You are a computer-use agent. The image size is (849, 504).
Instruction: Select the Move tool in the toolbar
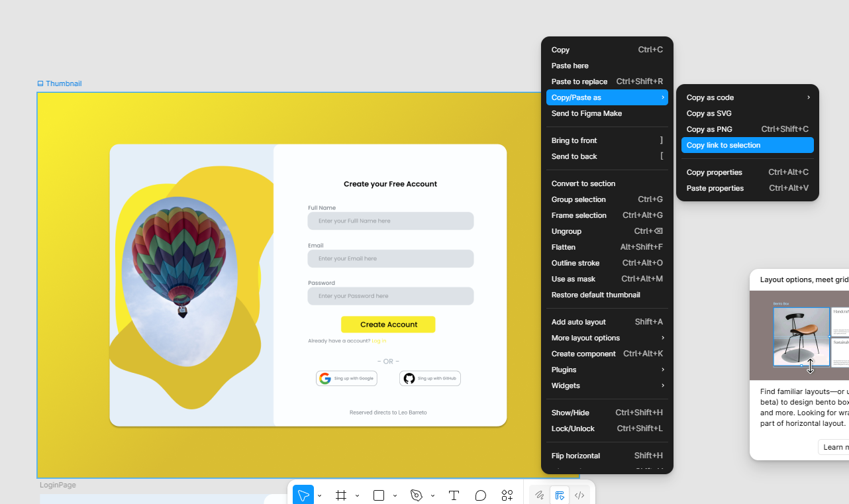pyautogui.click(x=303, y=495)
